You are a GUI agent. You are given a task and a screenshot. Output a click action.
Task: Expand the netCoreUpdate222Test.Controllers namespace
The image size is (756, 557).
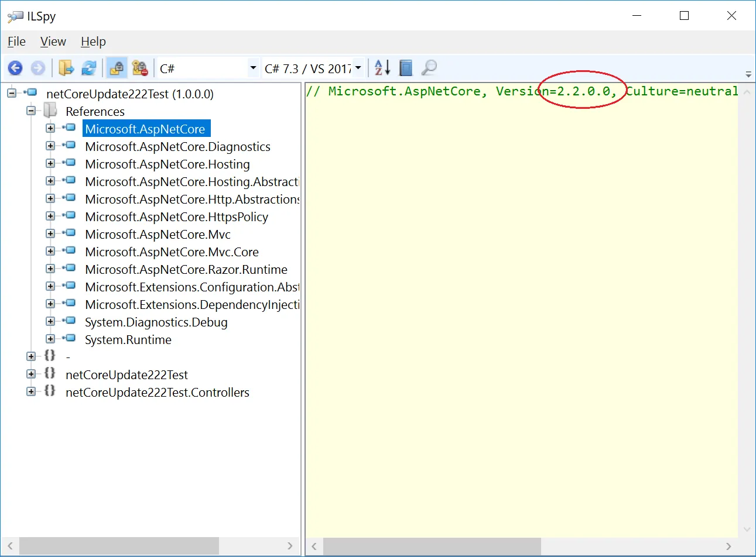pos(31,391)
